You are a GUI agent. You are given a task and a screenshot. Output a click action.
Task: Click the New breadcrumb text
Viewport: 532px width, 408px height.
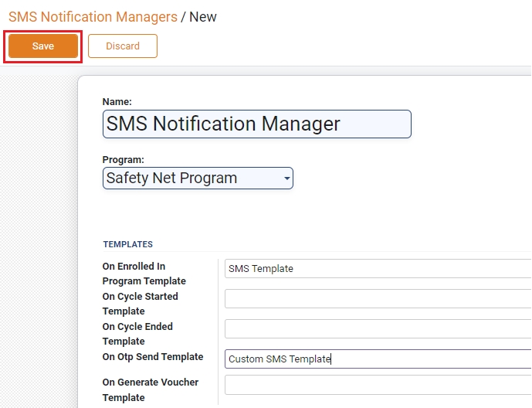[x=203, y=16]
